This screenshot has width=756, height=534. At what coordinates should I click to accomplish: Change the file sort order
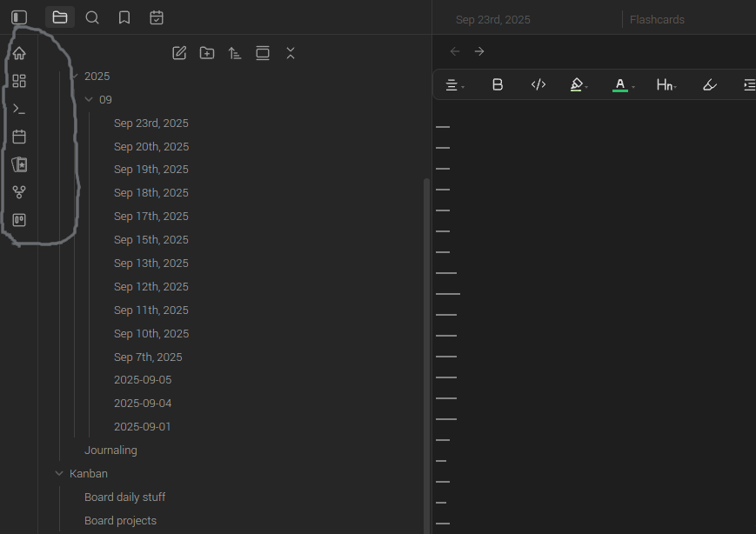tap(235, 53)
